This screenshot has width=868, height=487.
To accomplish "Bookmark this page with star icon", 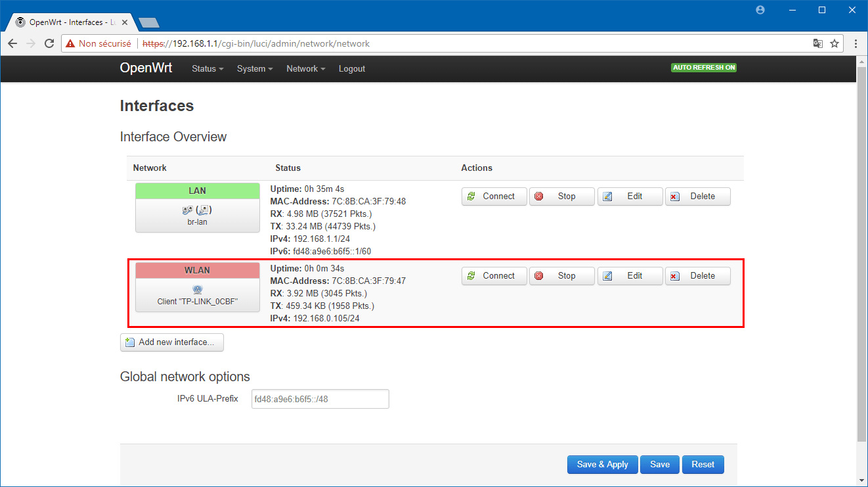I will (x=835, y=43).
